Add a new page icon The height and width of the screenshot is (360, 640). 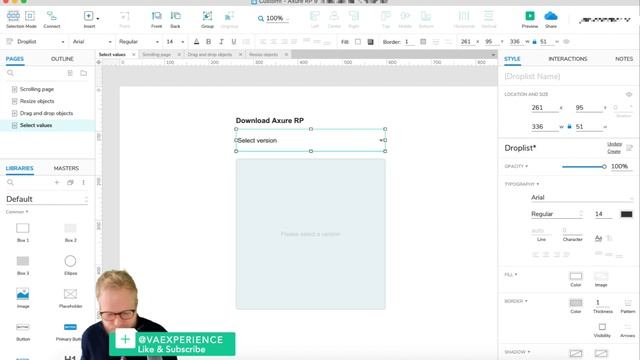pyautogui.click(x=70, y=73)
